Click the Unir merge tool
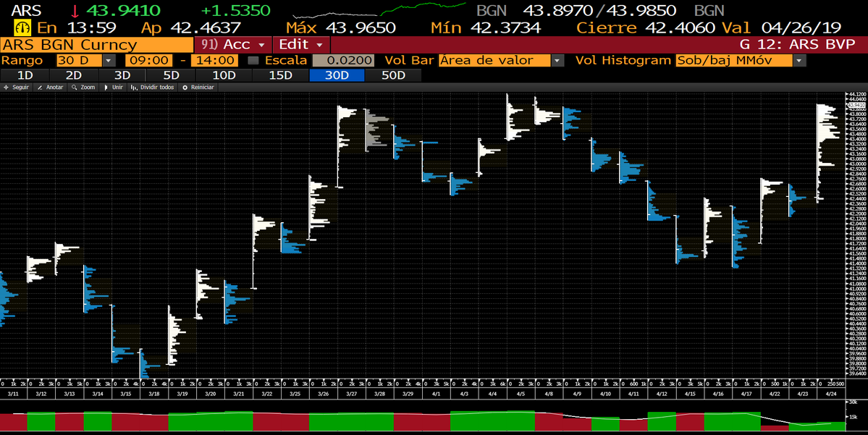This screenshot has height=435, width=868. click(114, 88)
